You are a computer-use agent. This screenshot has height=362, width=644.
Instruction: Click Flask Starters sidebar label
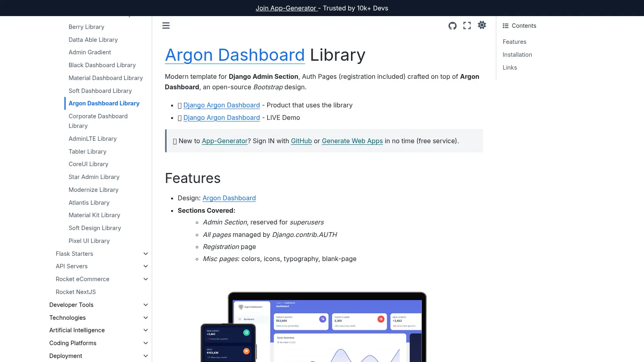point(74,254)
